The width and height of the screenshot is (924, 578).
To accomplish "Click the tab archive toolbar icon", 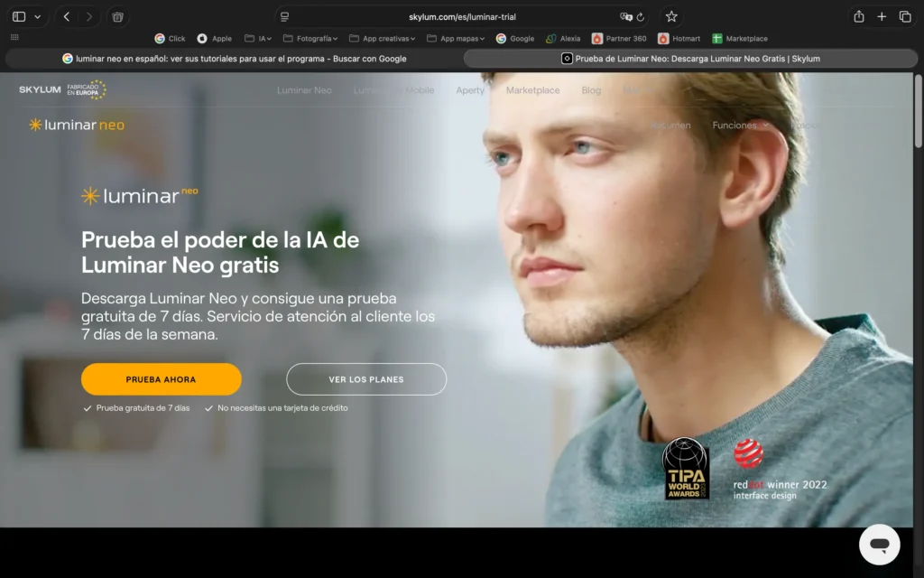I will point(118,16).
